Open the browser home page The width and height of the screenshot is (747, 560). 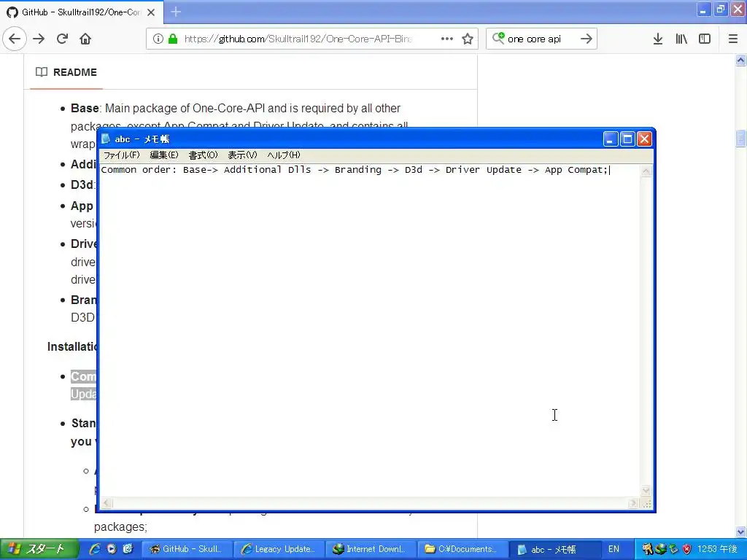pos(85,39)
